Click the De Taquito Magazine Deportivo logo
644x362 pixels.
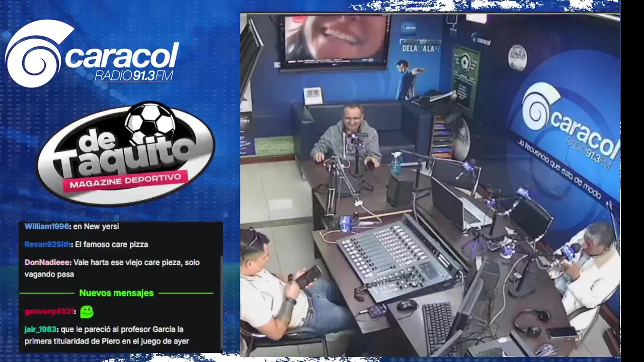126,153
